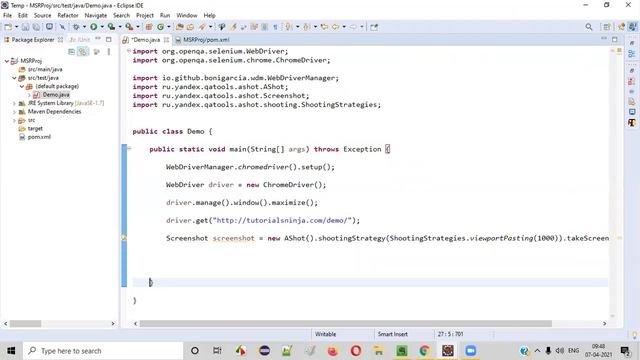Screen dimensions: 640x360
Task: Open the Windows Start menu
Action: (x=11, y=351)
